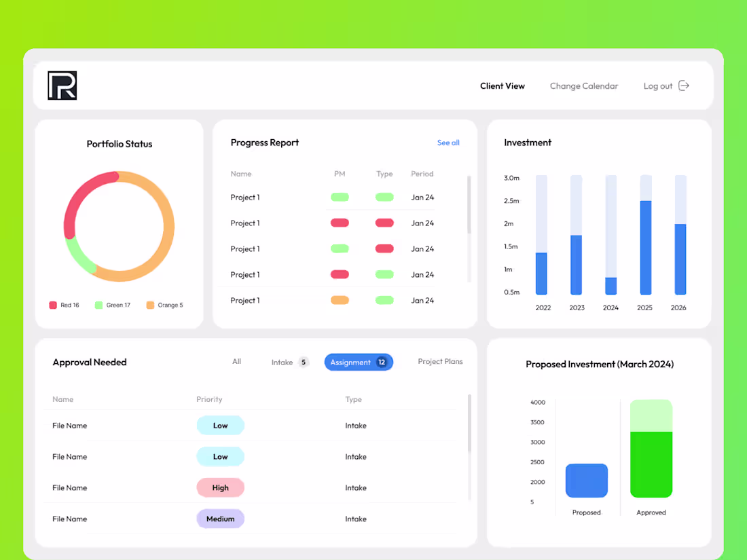Click the Log out arrow icon

[684, 86]
